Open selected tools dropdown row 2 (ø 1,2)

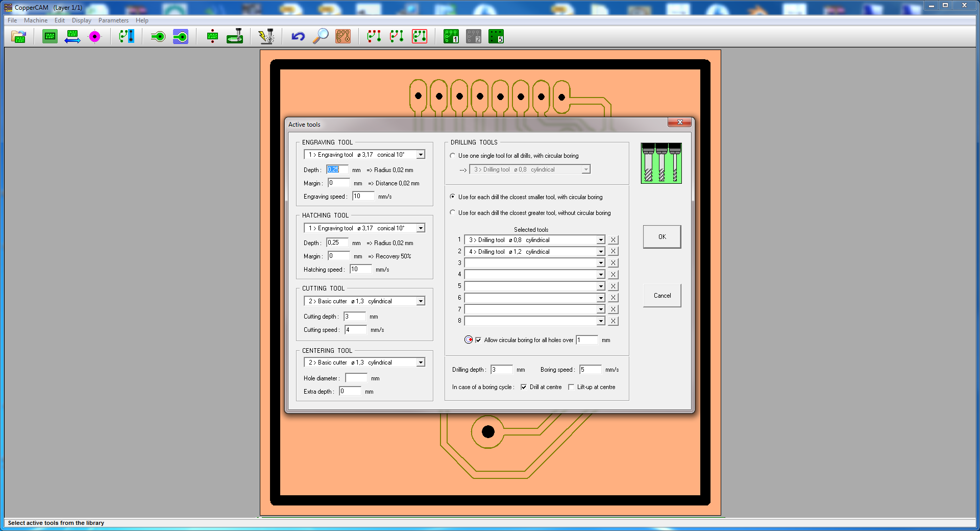tap(601, 252)
